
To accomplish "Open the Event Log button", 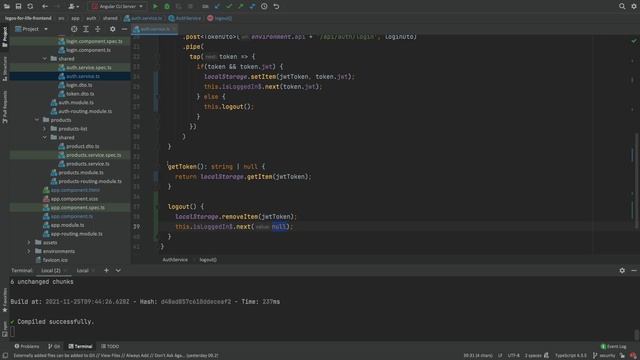I will (x=614, y=347).
